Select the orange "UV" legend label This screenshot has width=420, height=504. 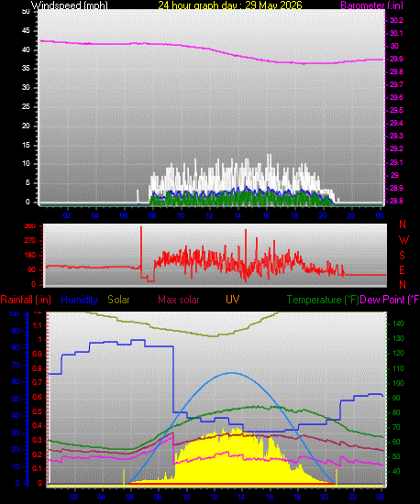click(x=232, y=300)
